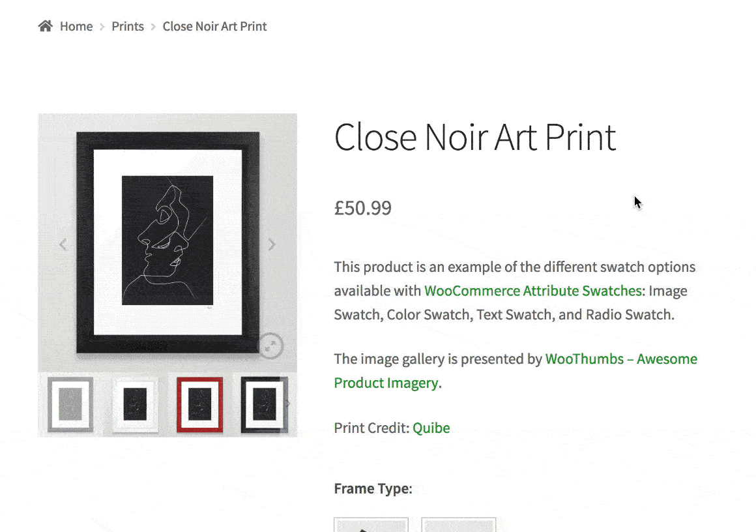This screenshot has height=532, width=756.
Task: Open the Prints breadcrumb category
Action: pos(128,26)
